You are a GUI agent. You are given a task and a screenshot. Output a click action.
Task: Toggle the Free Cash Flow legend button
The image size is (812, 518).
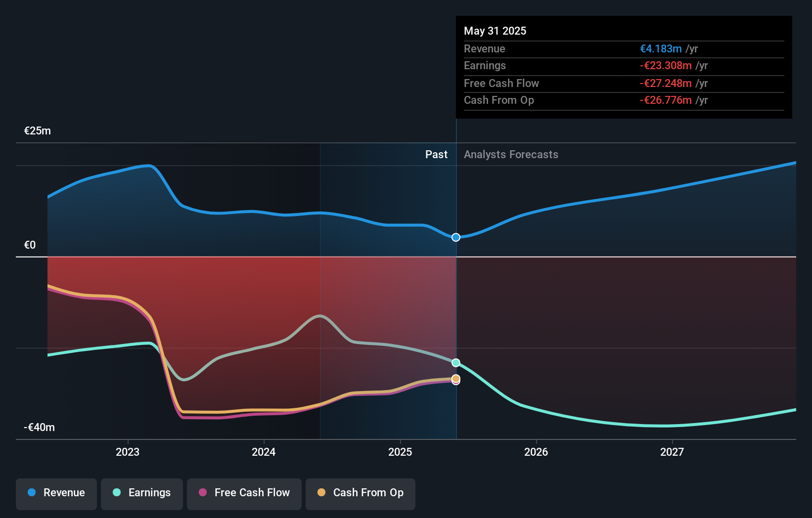[x=244, y=494]
